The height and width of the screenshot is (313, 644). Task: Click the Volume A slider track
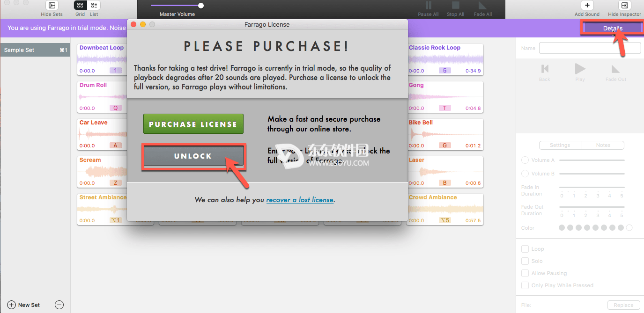pos(592,160)
